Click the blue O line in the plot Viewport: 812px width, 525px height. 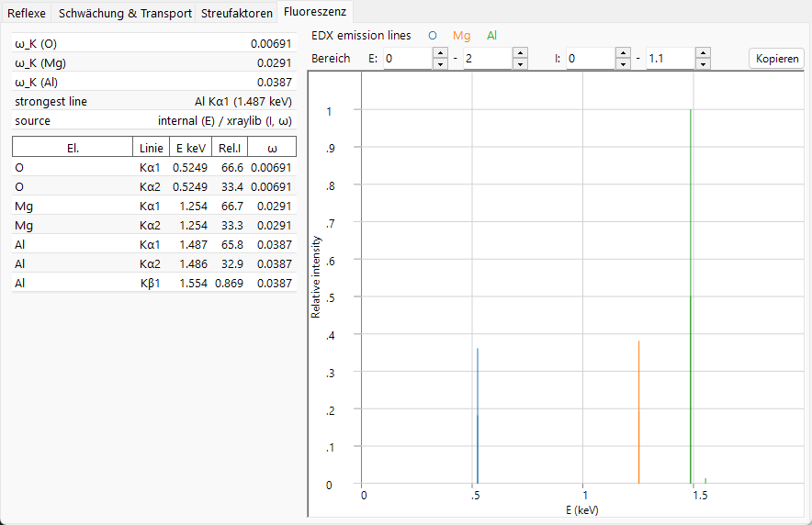click(x=478, y=417)
